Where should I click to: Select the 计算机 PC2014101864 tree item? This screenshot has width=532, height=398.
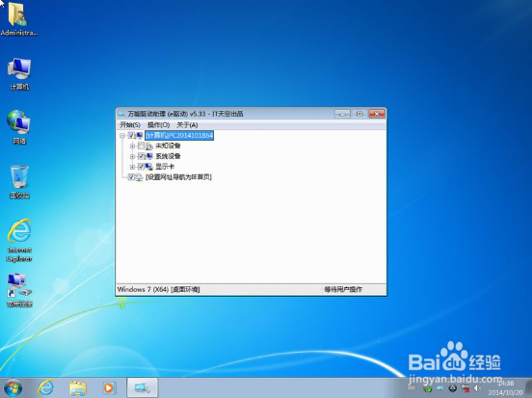pyautogui.click(x=179, y=135)
